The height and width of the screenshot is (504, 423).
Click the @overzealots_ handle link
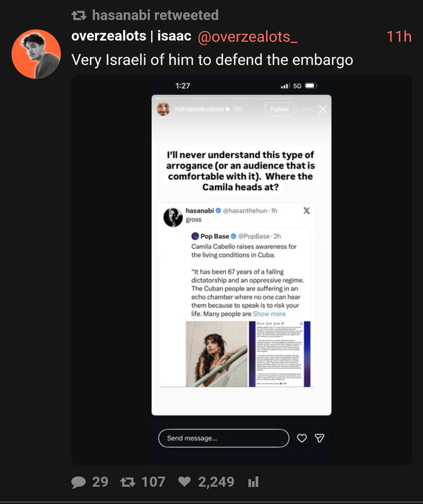(x=247, y=37)
